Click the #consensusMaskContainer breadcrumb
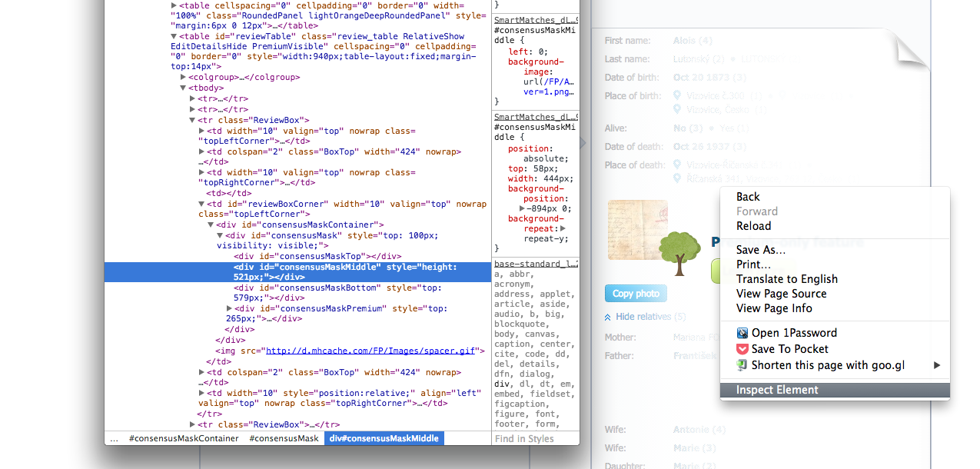This screenshot has height=469, width=980. pos(184,438)
